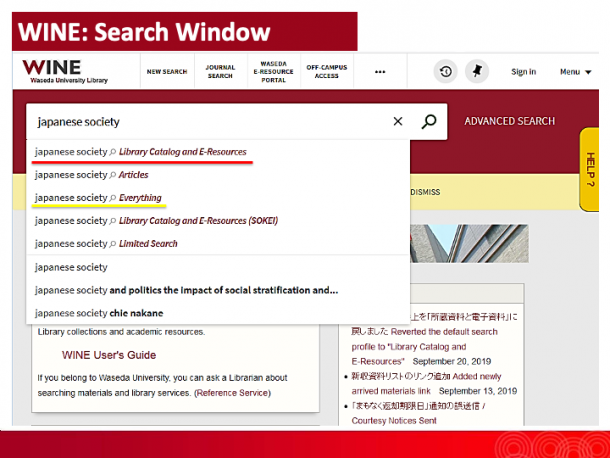
Task: Click Sign in
Action: tap(524, 72)
